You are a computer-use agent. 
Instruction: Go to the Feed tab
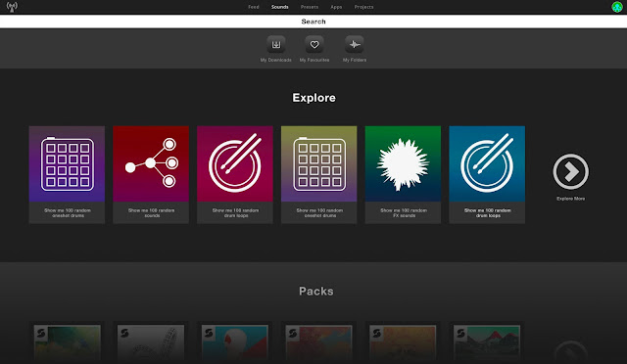pos(254,7)
